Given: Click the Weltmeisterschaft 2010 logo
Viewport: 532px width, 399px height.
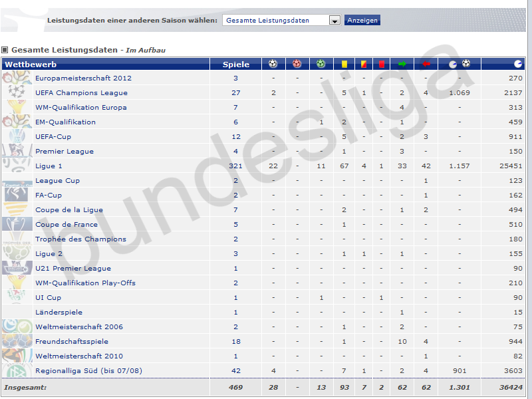Looking at the screenshot, I should [x=17, y=356].
